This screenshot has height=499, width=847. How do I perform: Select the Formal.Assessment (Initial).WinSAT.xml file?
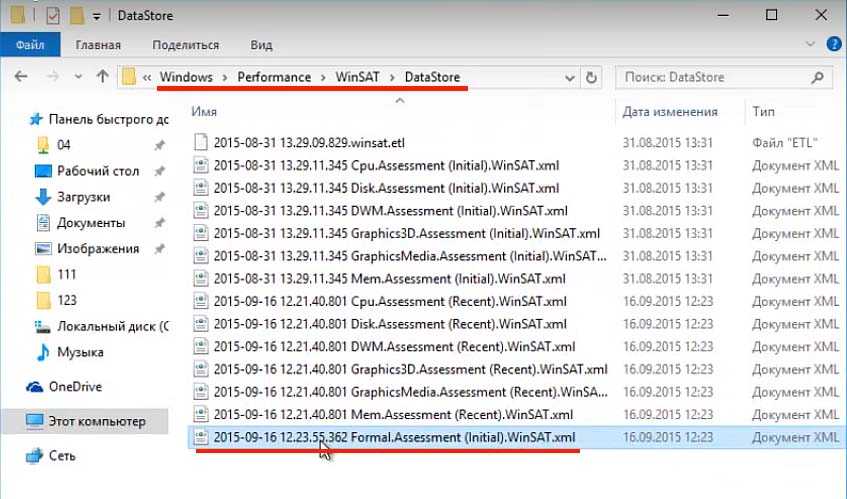tap(394, 437)
